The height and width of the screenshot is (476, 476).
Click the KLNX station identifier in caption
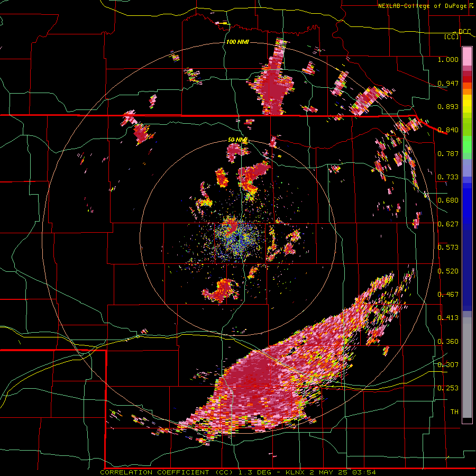296,472
